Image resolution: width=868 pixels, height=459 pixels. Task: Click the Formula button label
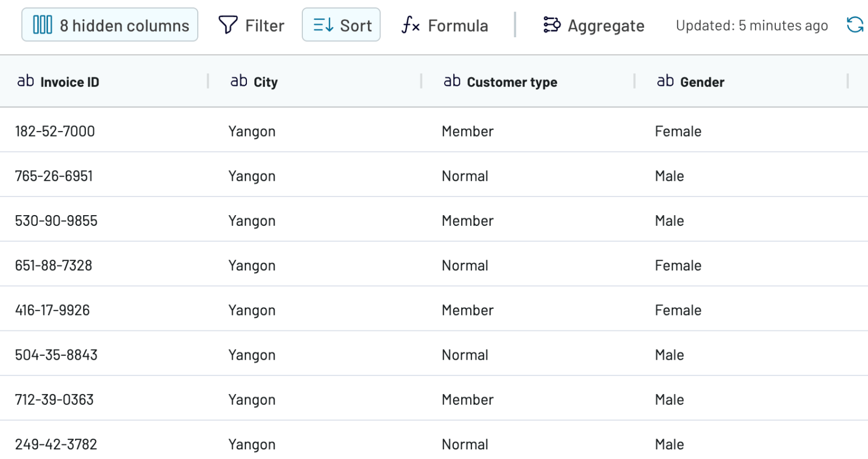click(x=458, y=25)
